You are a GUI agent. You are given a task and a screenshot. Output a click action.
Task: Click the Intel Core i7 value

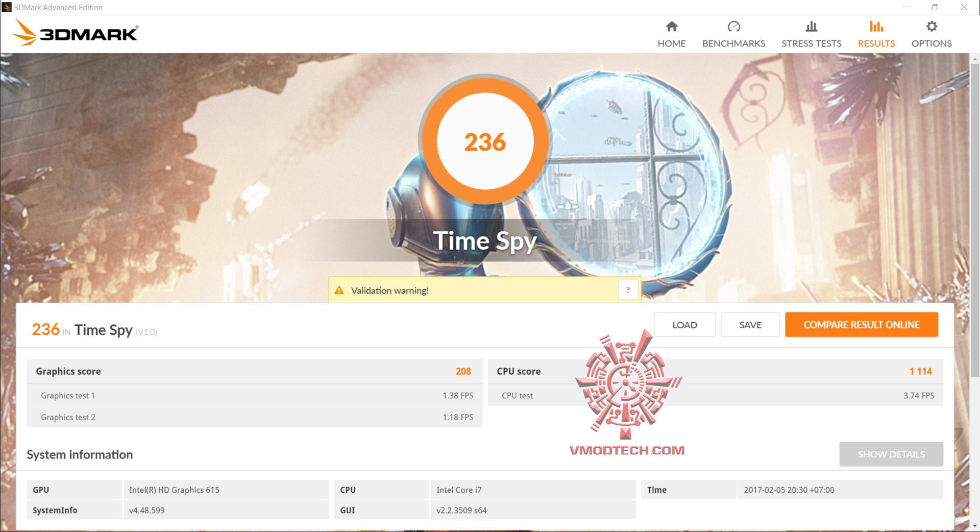tap(459, 490)
